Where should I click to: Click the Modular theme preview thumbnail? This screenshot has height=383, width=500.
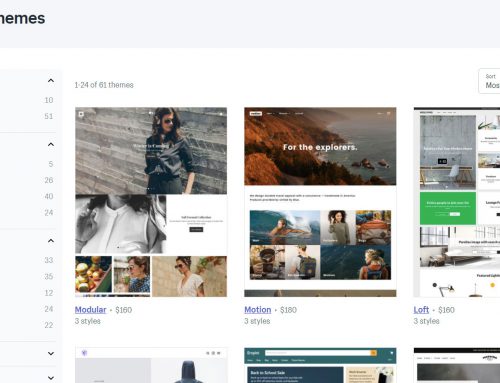tap(151, 202)
